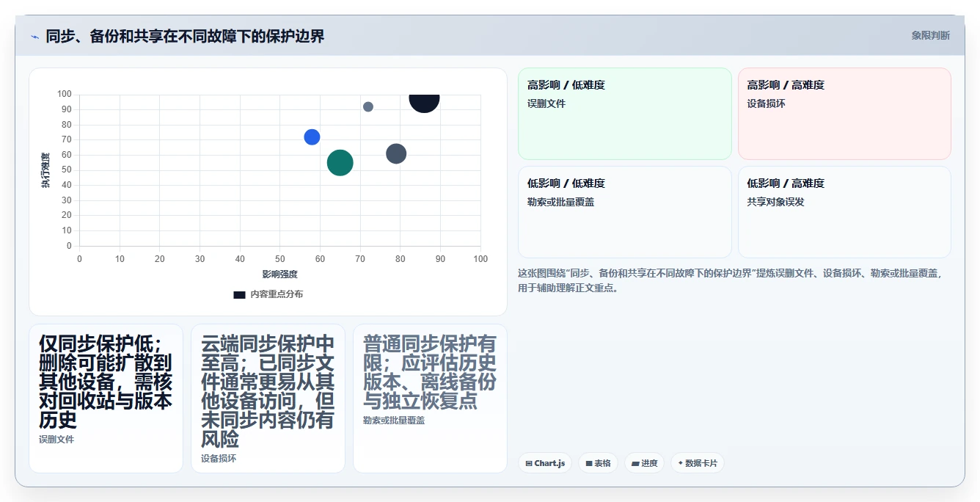
Task: Click the 进度 tag chip
Action: click(645, 463)
